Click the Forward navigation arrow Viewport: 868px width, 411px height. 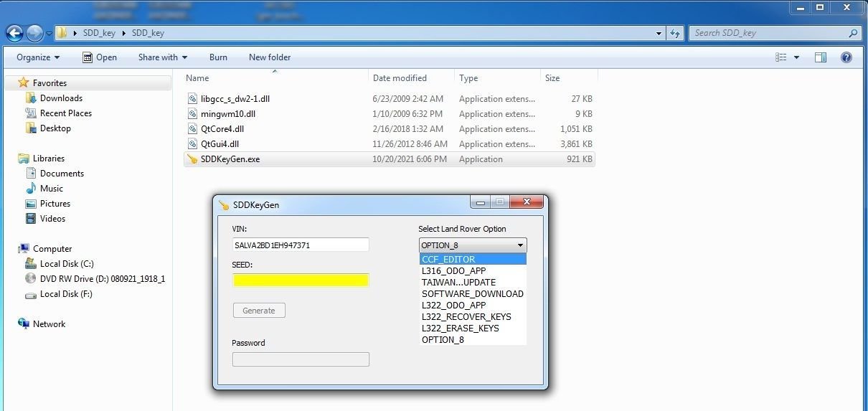tap(34, 33)
